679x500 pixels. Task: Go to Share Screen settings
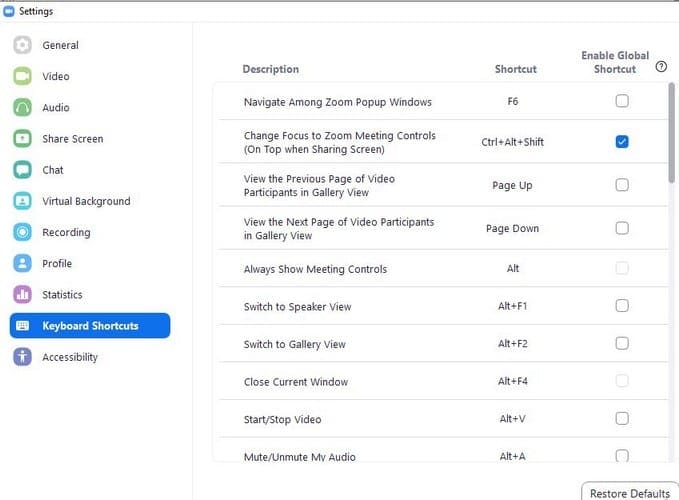(x=73, y=139)
